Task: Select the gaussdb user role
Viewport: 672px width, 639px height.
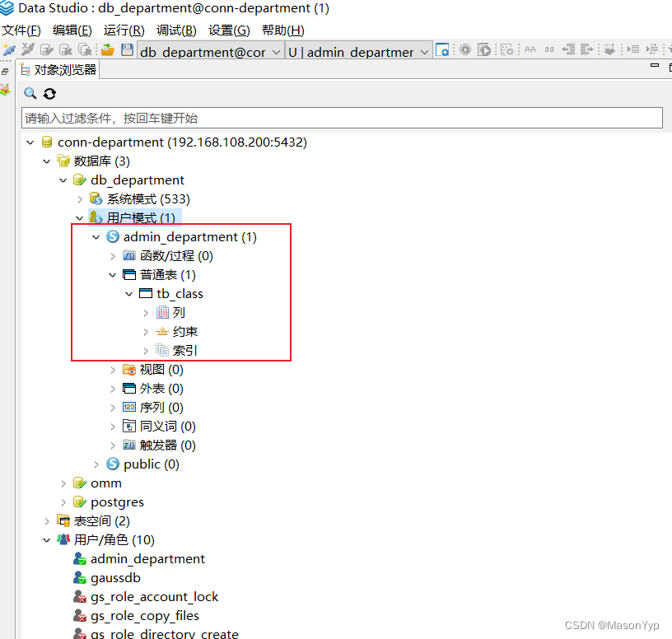Action: point(115,577)
